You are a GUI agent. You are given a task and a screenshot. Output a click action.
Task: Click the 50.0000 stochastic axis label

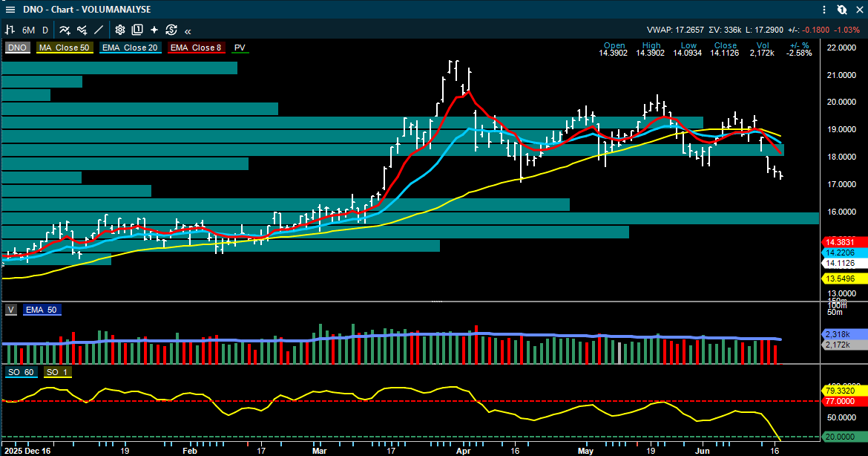(841, 417)
